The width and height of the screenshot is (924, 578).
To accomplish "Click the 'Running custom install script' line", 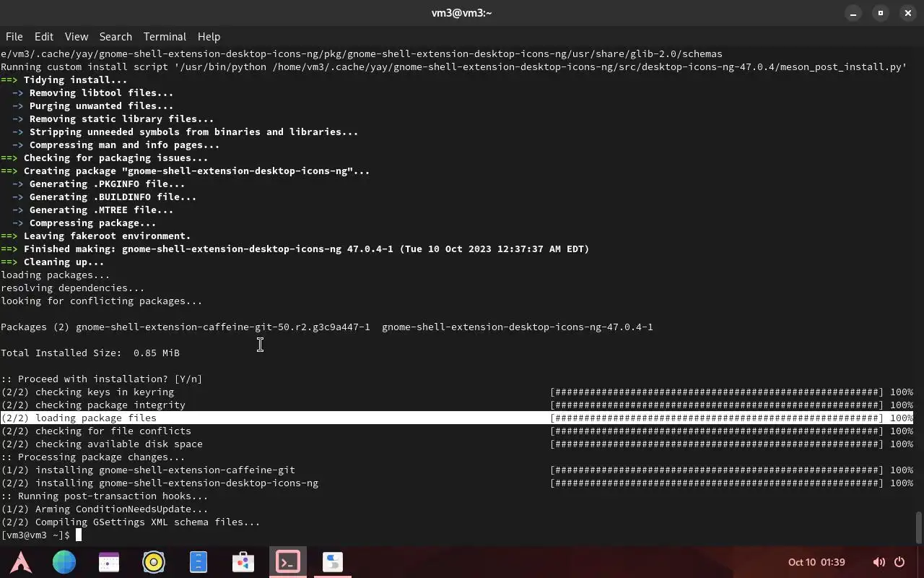I will coord(454,66).
